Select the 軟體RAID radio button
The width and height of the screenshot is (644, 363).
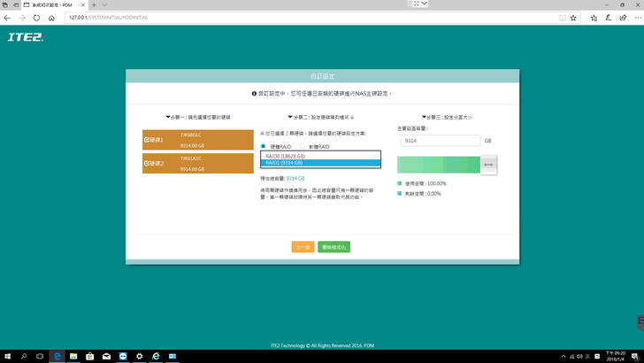point(302,146)
